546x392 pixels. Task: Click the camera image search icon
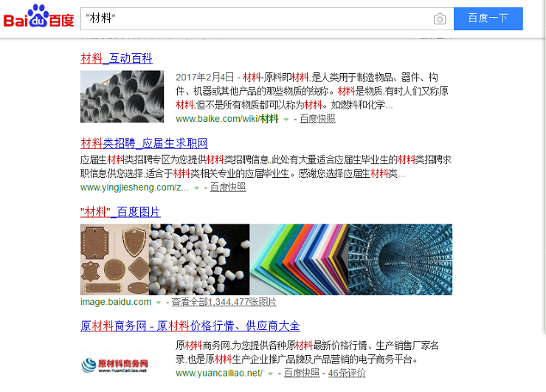pyautogui.click(x=440, y=18)
